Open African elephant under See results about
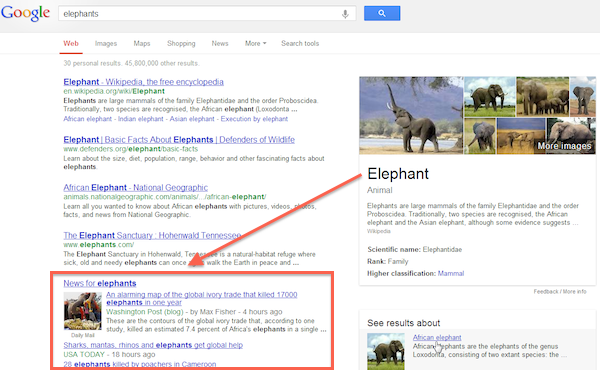The image size is (600, 370). tap(437, 337)
